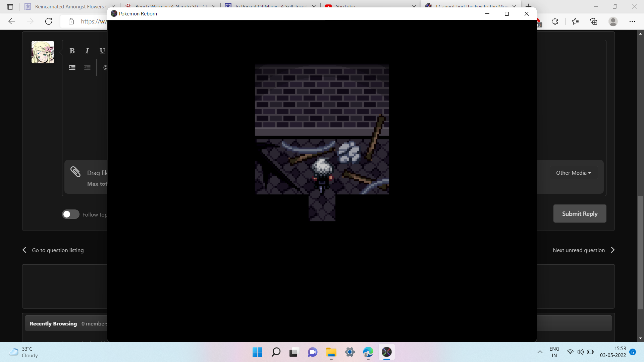Open Microsoft Edge from taskbar
The height and width of the screenshot is (362, 644).
(x=368, y=352)
